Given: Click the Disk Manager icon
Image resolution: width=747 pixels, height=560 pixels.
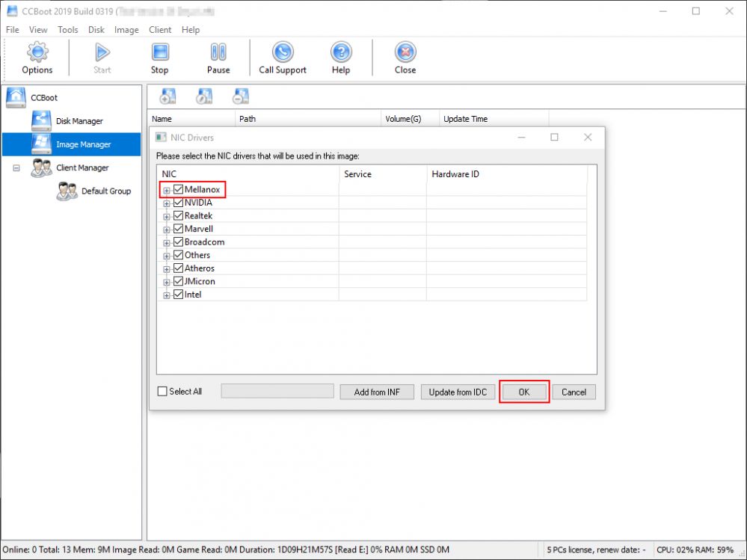Looking at the screenshot, I should point(41,121).
